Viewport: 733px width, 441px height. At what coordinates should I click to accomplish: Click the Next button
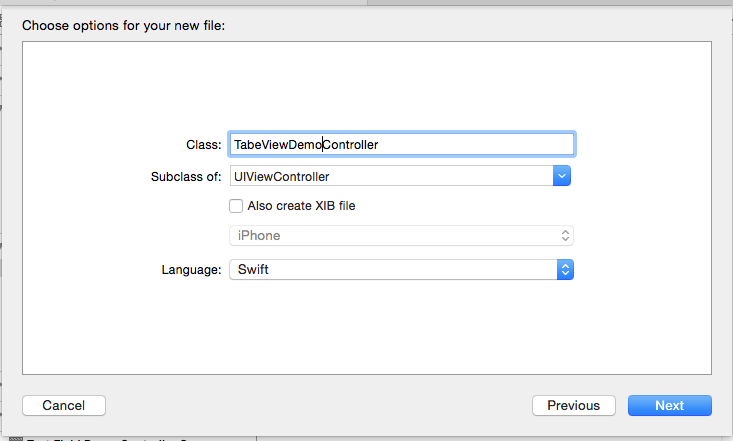[669, 405]
